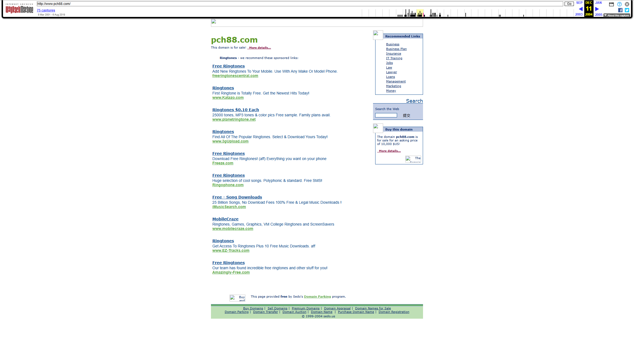Click the 提交 submit button
634x364 pixels.
tap(406, 116)
